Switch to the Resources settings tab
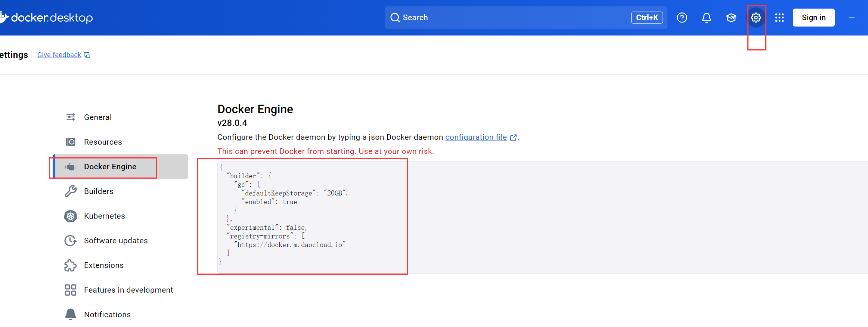This screenshot has height=327, width=868. click(121, 142)
